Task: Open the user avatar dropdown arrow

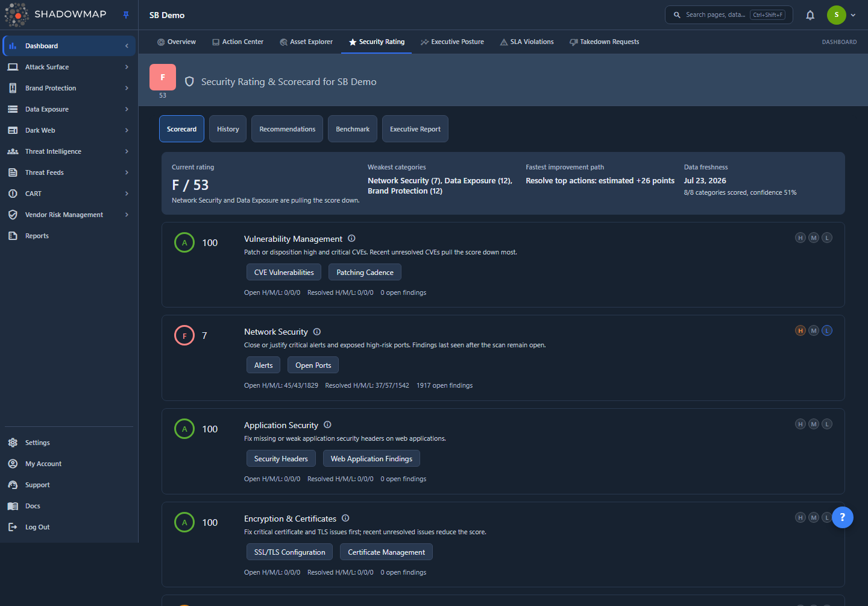Action: [x=853, y=15]
